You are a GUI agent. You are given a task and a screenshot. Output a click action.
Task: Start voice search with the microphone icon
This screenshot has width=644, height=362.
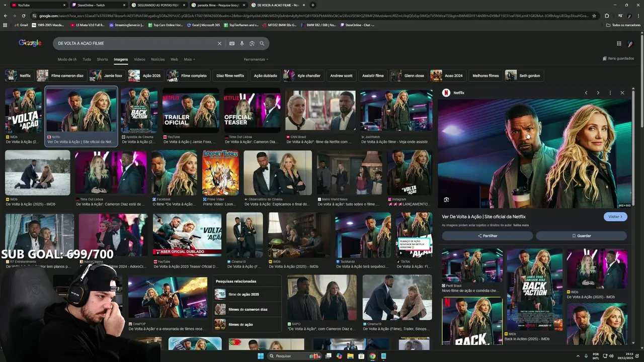pos(242,44)
